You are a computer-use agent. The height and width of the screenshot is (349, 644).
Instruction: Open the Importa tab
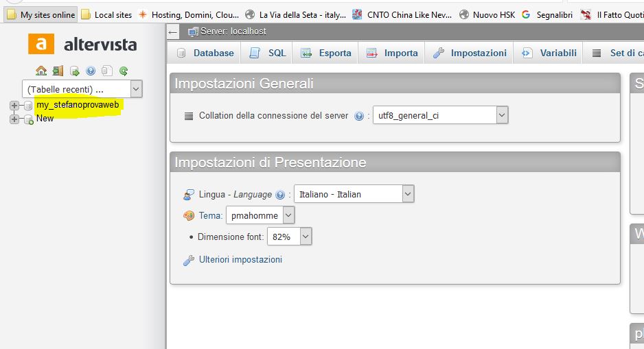tap(392, 53)
